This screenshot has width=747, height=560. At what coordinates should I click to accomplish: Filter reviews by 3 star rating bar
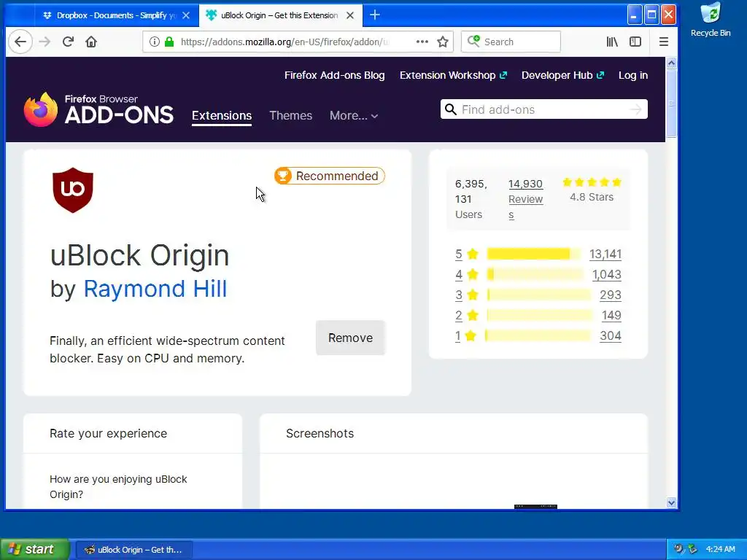tap(539, 295)
